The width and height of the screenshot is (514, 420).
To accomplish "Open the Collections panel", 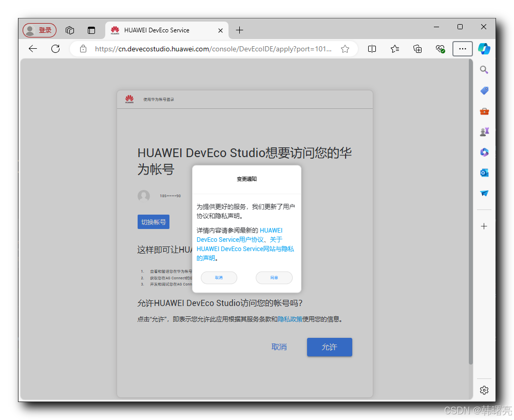I will click(417, 49).
